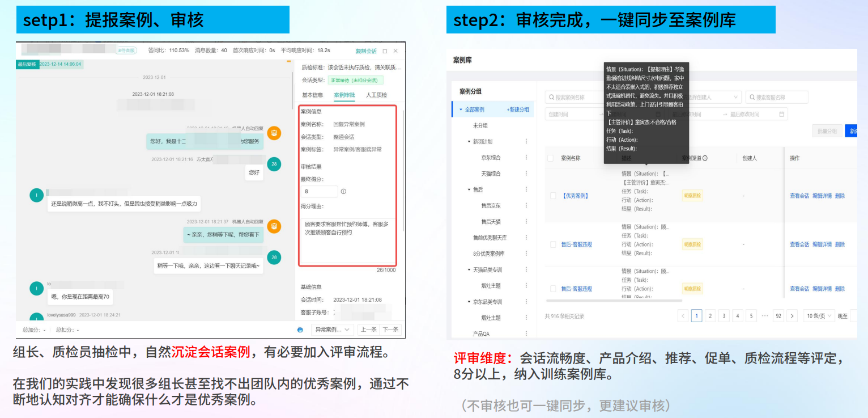Open more options for 产品QA group
The width and height of the screenshot is (868, 418).
526,333
